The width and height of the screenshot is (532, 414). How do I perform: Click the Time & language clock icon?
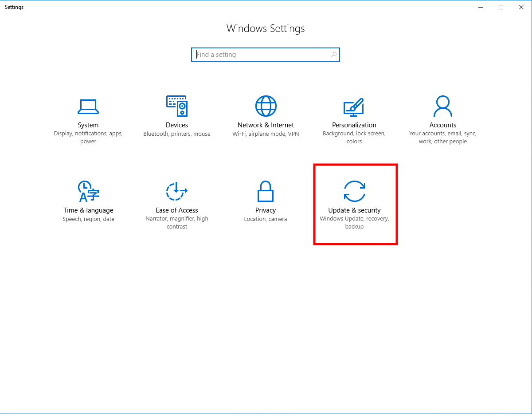(88, 192)
